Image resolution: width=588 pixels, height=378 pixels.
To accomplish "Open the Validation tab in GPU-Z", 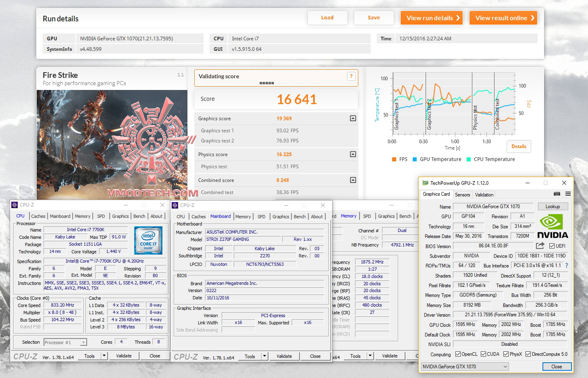I will coord(484,194).
